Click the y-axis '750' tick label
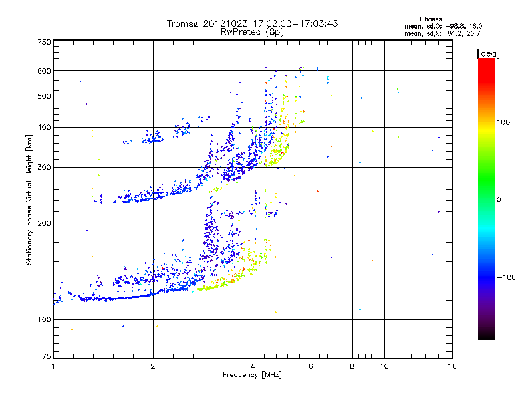The image size is (532, 399). pos(44,42)
